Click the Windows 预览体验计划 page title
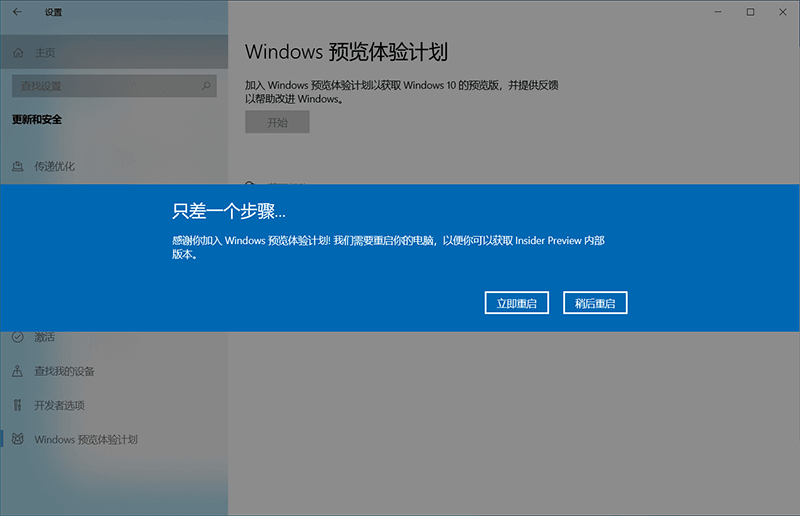This screenshot has height=516, width=800. pos(346,52)
